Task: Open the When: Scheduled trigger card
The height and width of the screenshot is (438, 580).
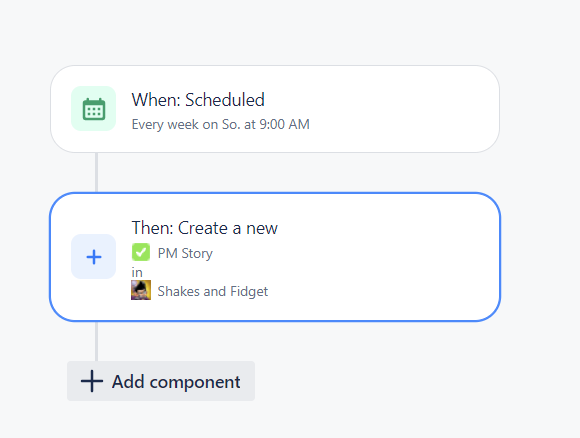Action: point(275,109)
